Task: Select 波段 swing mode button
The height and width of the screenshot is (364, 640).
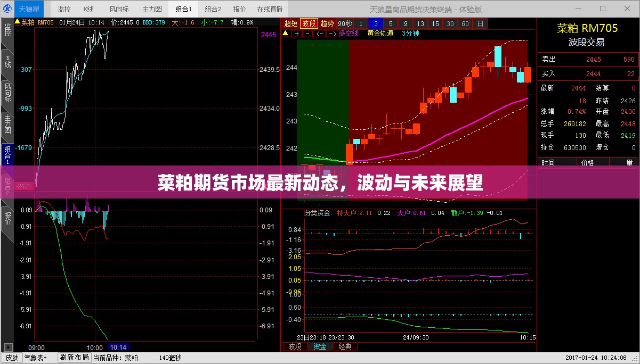Action: (x=309, y=23)
